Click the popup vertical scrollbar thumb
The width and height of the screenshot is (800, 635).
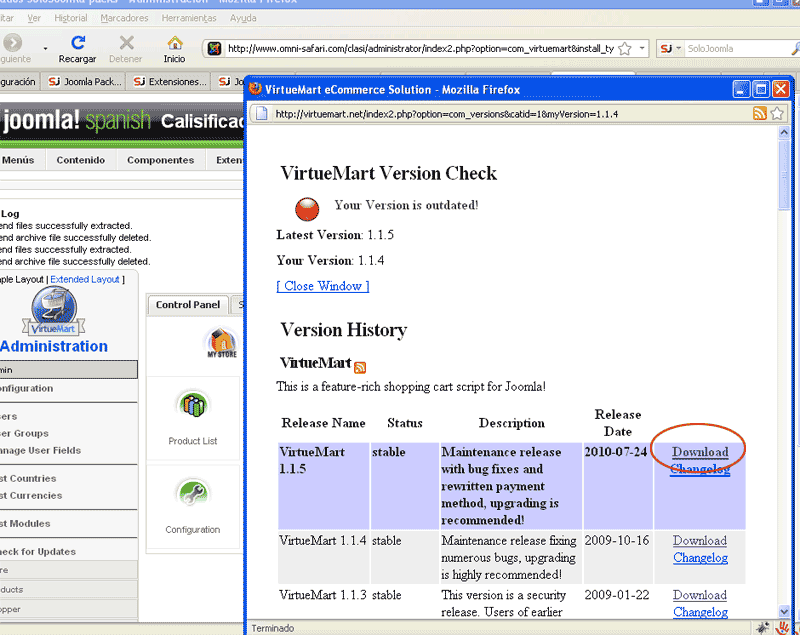pos(784,174)
